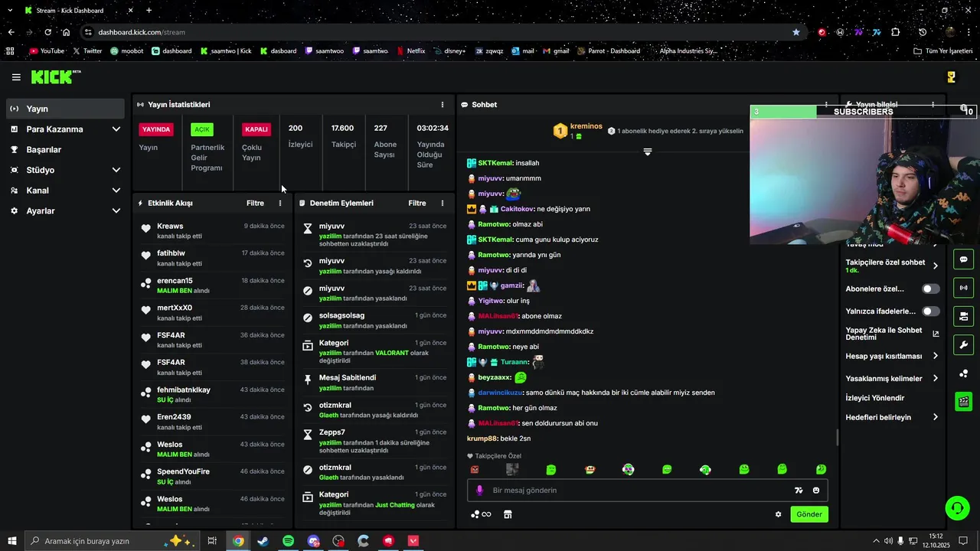Screen dimensions: 980x551
Task: Click the wrench tools sidebar icon
Action: pos(963,345)
